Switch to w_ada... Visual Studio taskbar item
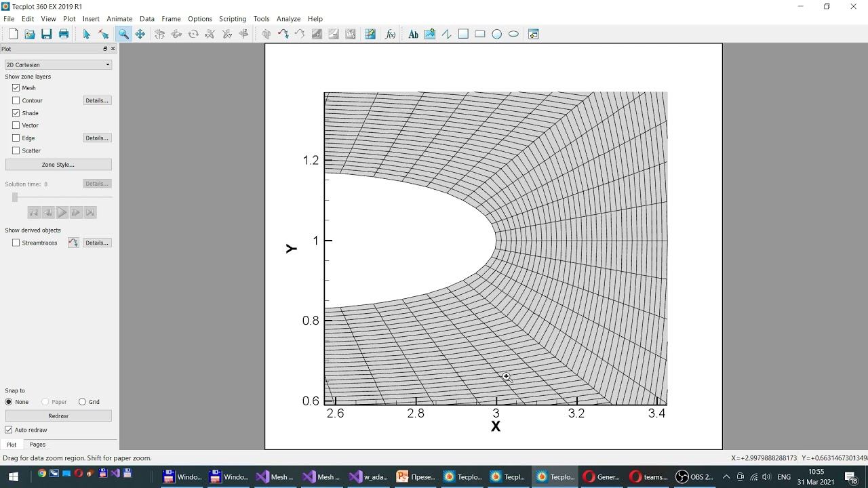868x488 pixels. coord(370,476)
